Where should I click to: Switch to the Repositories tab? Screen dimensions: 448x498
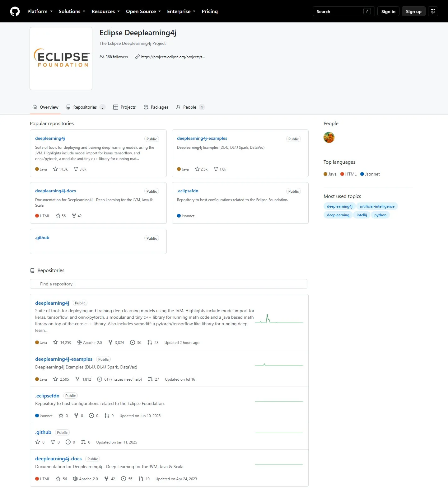pos(86,107)
